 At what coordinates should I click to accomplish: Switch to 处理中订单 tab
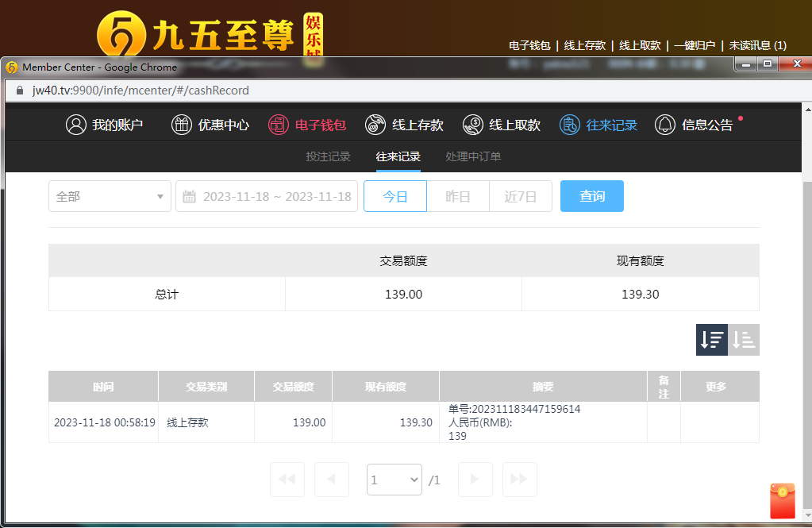click(473, 156)
